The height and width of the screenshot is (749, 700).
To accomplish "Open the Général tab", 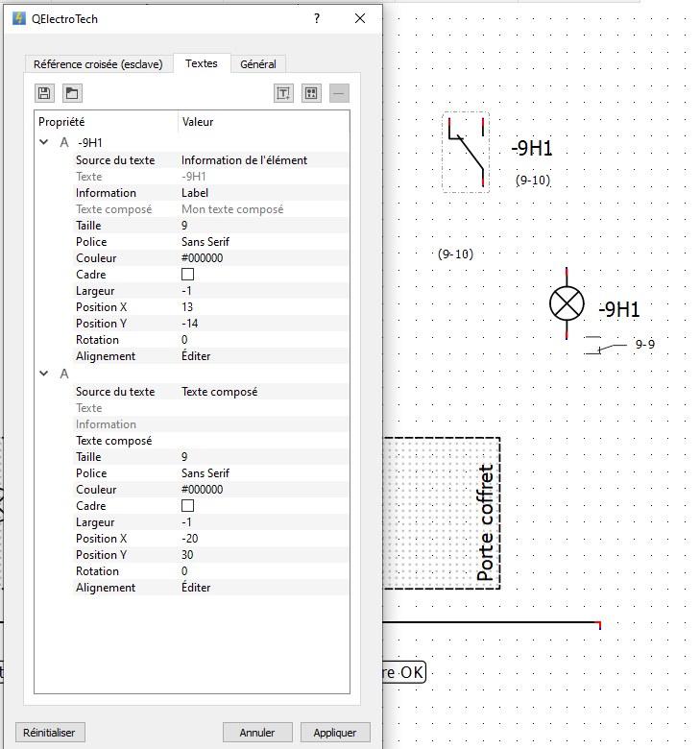I will tap(258, 64).
